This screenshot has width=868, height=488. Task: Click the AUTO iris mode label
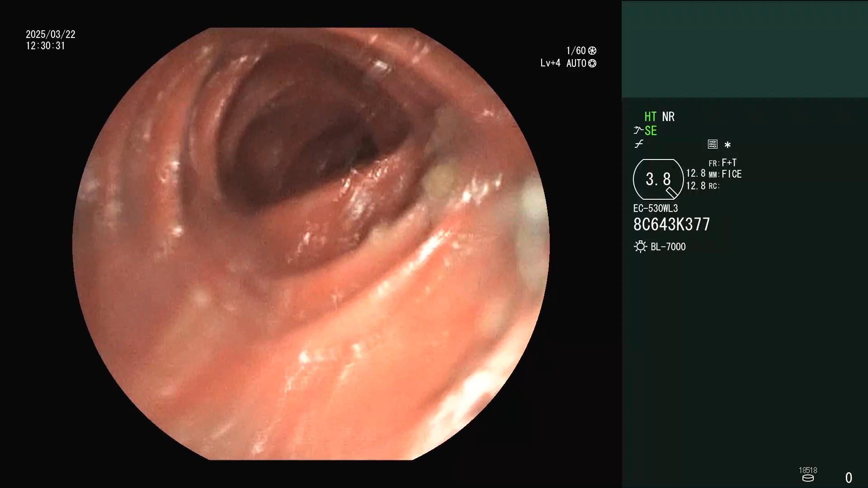pos(576,63)
